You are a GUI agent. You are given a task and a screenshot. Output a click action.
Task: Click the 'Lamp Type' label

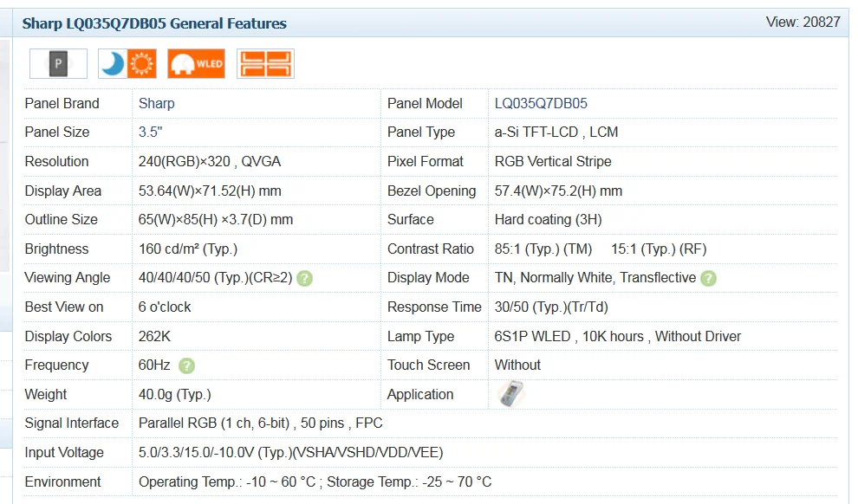pos(421,337)
